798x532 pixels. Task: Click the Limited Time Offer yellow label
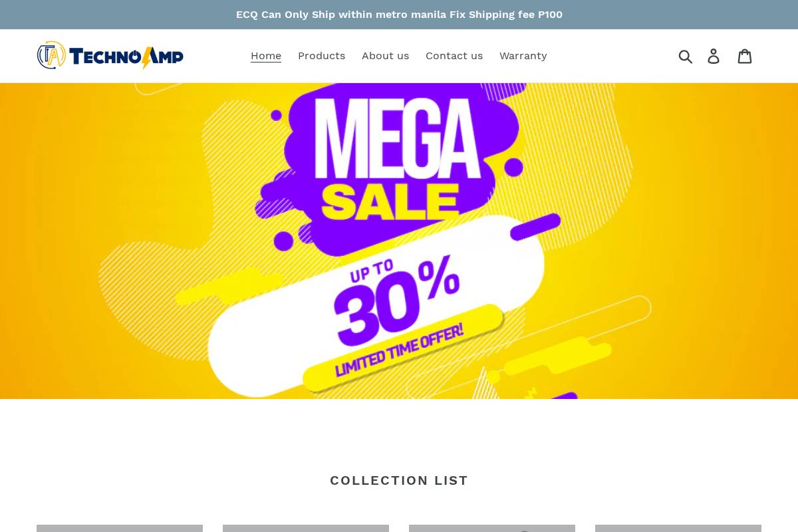[402, 349]
